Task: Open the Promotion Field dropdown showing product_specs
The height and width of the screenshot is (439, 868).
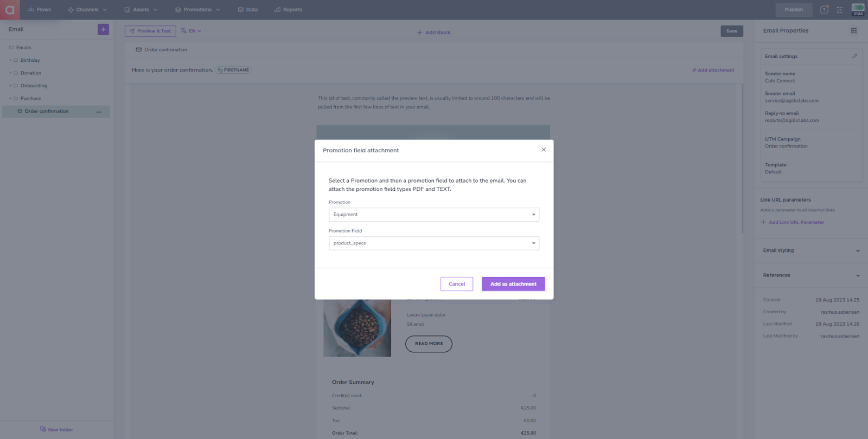Action: pyautogui.click(x=434, y=243)
